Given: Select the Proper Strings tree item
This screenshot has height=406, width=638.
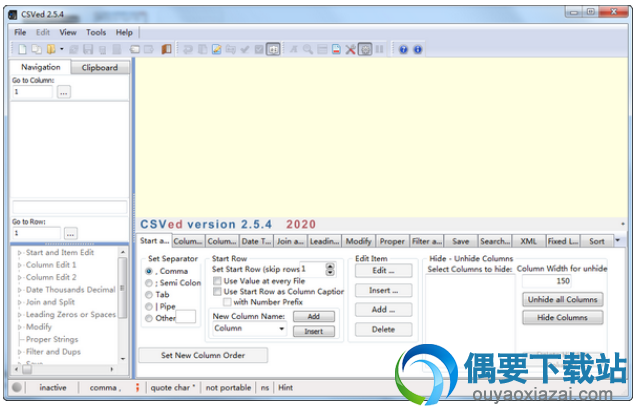Looking at the screenshot, I should pos(52,339).
